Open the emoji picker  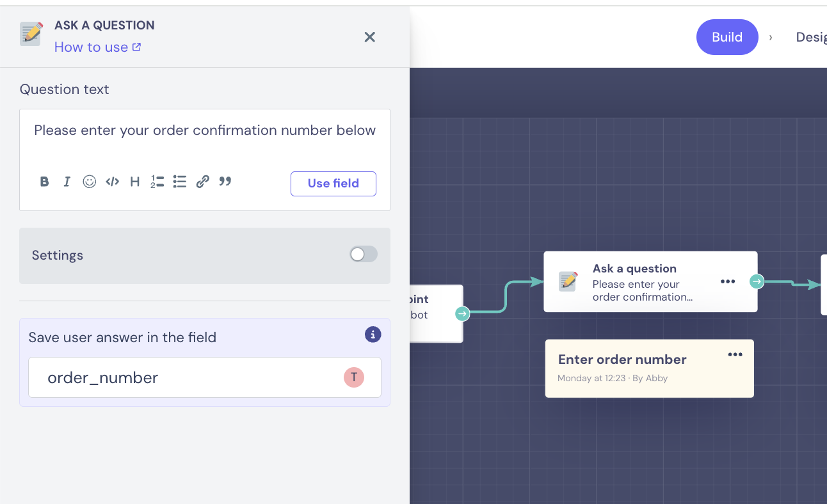90,182
